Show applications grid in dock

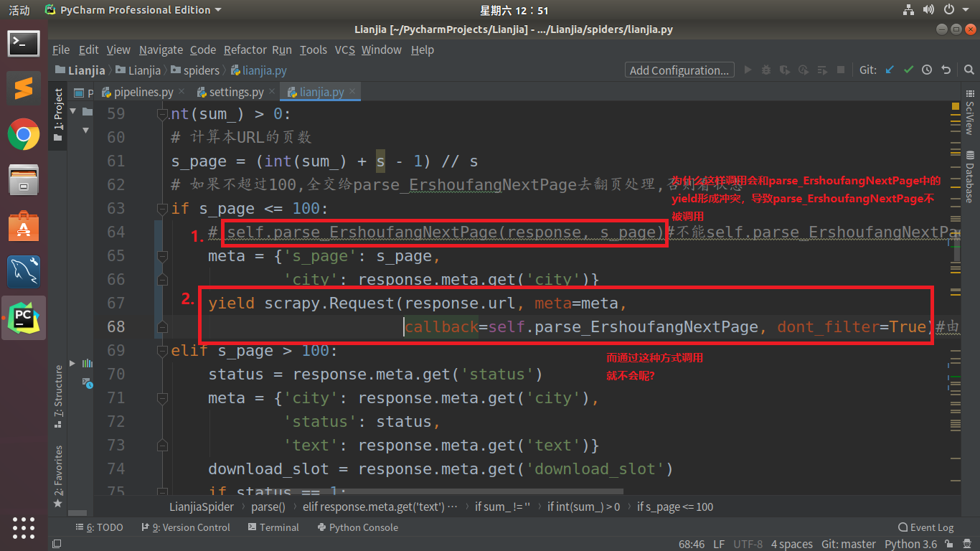[24, 527]
